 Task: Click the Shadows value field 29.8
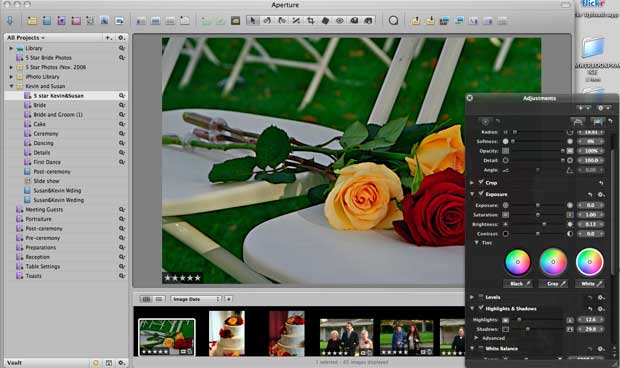tap(591, 329)
